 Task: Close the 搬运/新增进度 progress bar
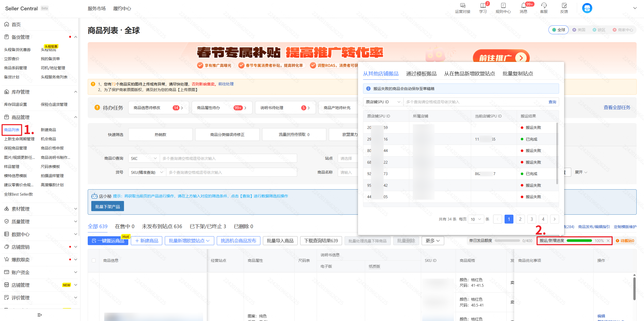tap(608, 241)
